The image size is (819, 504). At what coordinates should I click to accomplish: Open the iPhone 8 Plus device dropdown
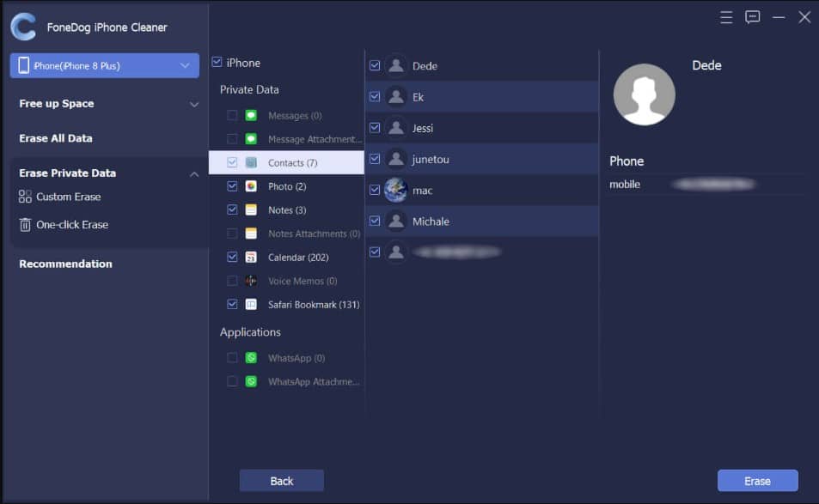[105, 65]
